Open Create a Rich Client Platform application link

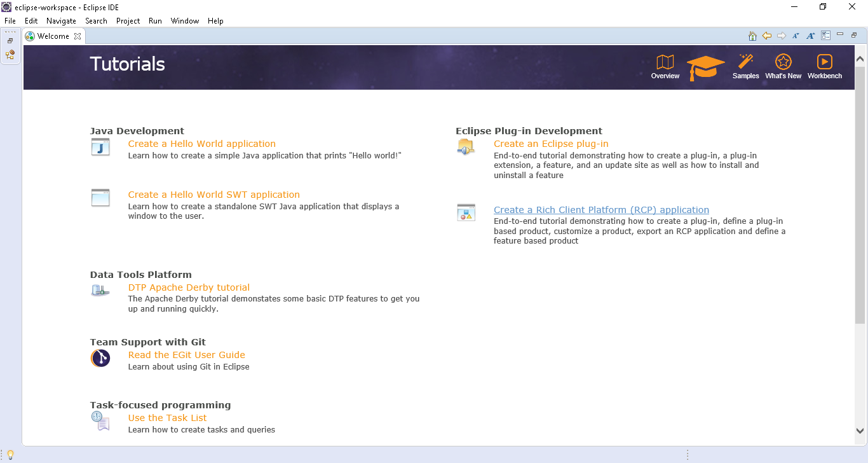(601, 210)
